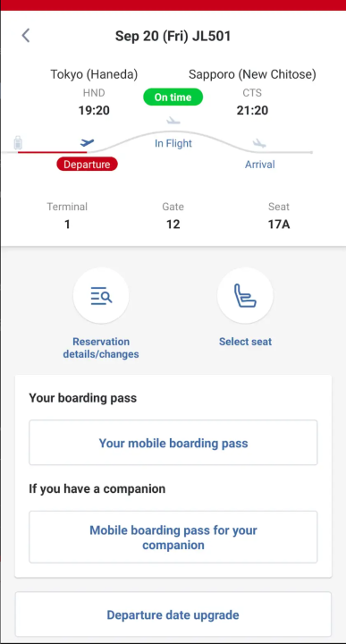This screenshot has width=346, height=644.
Task: Tap the landing airplane icon near Arrival
Action: click(x=259, y=143)
